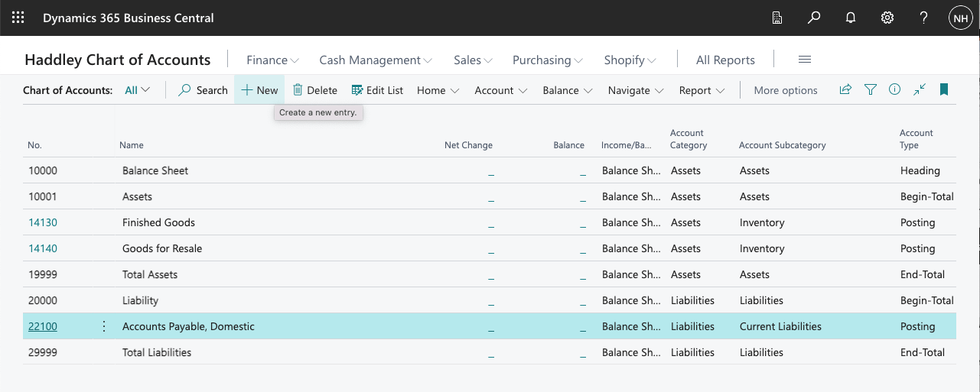Open row options for account 22100
This screenshot has height=392, width=980.
click(x=104, y=326)
